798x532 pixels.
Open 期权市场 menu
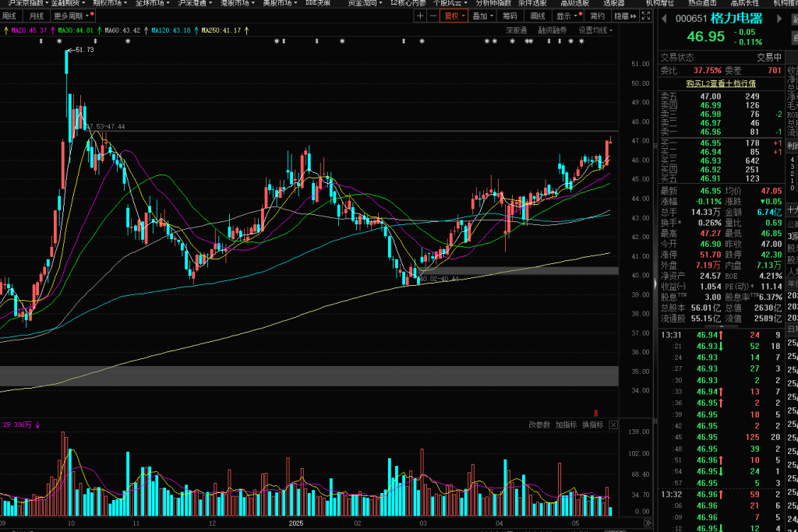111,3
